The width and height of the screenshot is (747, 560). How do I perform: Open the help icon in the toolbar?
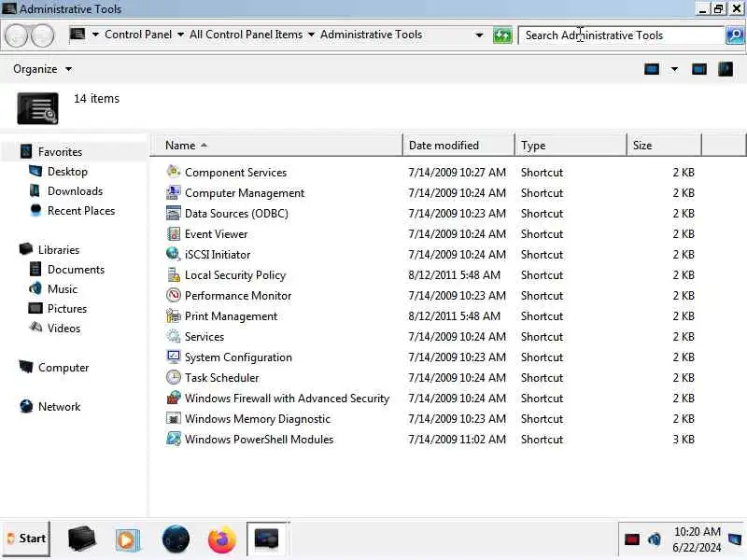726,69
